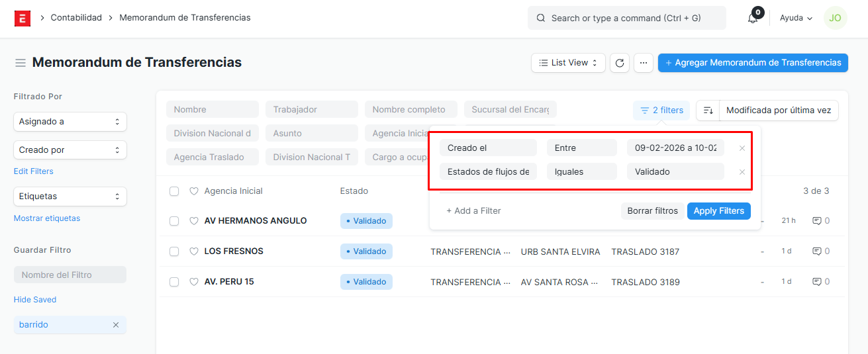Open the three-dots more options menu
Viewport: 868px width, 354px height.
click(x=644, y=63)
